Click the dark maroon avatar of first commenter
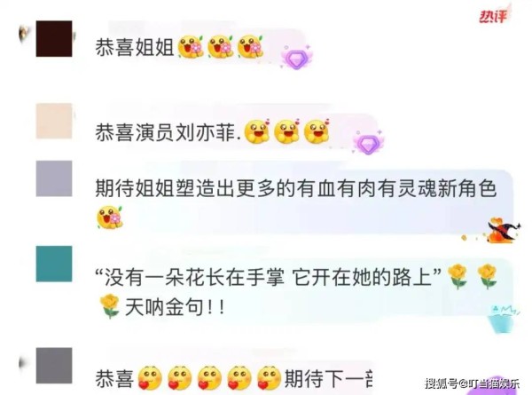The width and height of the screenshot is (532, 395). coord(54,38)
